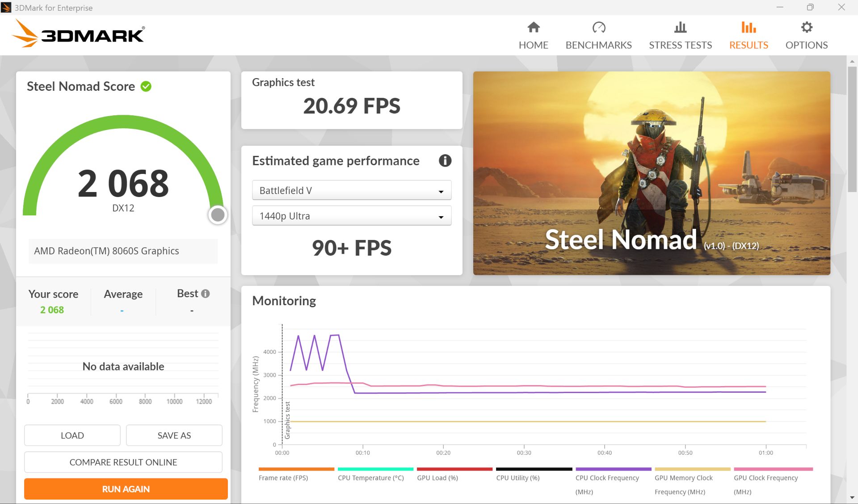Toggle the CPU Clock Frequency legend series

click(606, 478)
